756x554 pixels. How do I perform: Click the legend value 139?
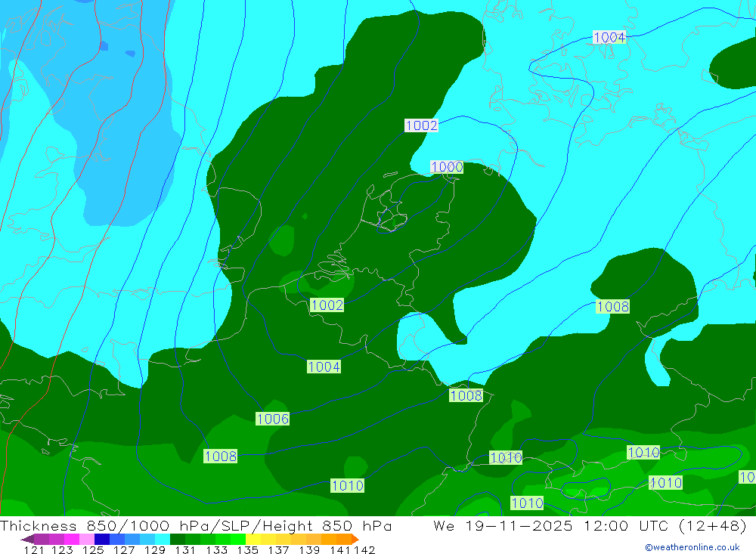click(309, 549)
